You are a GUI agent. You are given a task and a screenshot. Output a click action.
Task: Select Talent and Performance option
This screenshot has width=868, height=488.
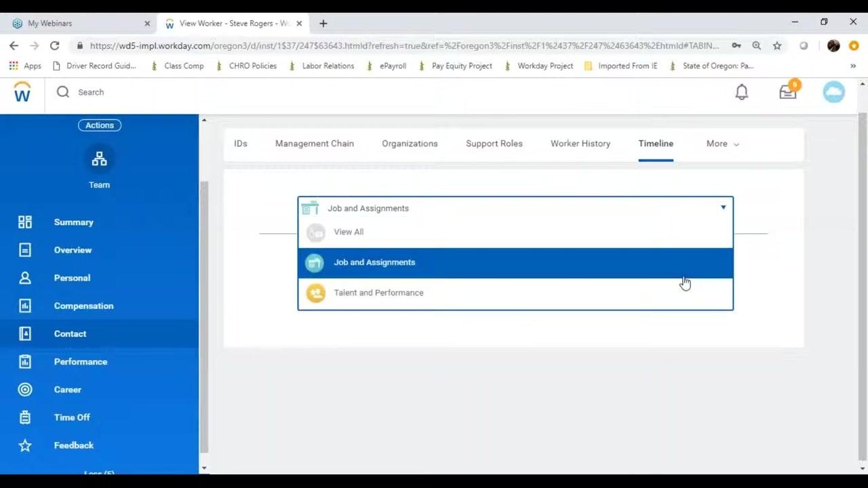coord(515,293)
